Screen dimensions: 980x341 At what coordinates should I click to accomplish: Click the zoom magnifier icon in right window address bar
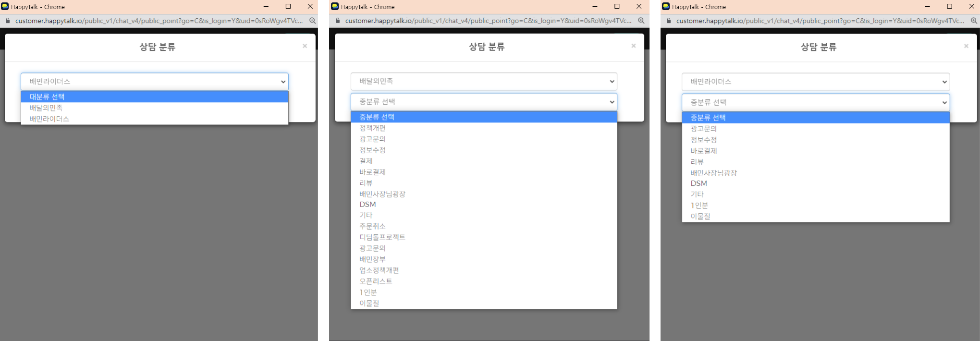click(x=974, y=21)
